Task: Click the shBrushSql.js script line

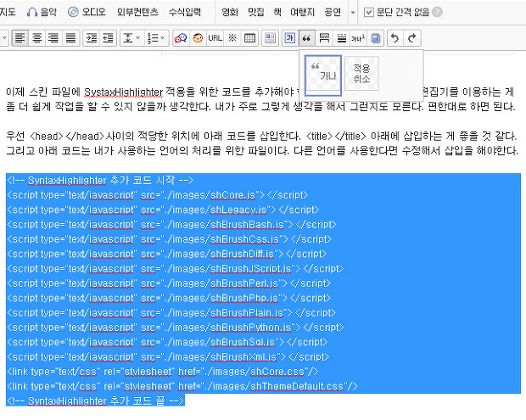Action: pyautogui.click(x=167, y=342)
